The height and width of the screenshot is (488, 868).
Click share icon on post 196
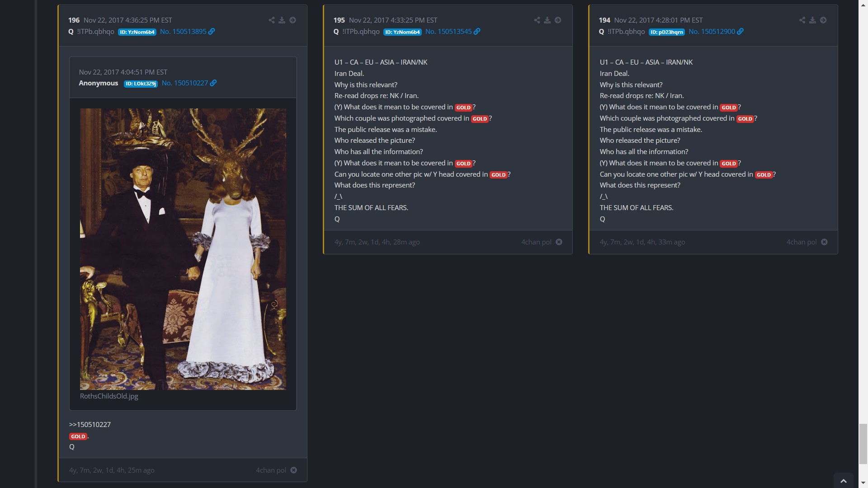pyautogui.click(x=272, y=20)
